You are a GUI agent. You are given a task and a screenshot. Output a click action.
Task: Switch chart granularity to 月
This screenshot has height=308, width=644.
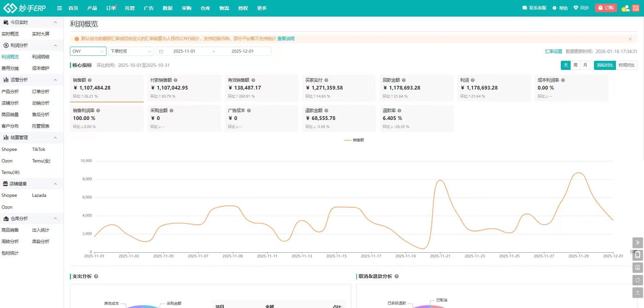point(585,65)
